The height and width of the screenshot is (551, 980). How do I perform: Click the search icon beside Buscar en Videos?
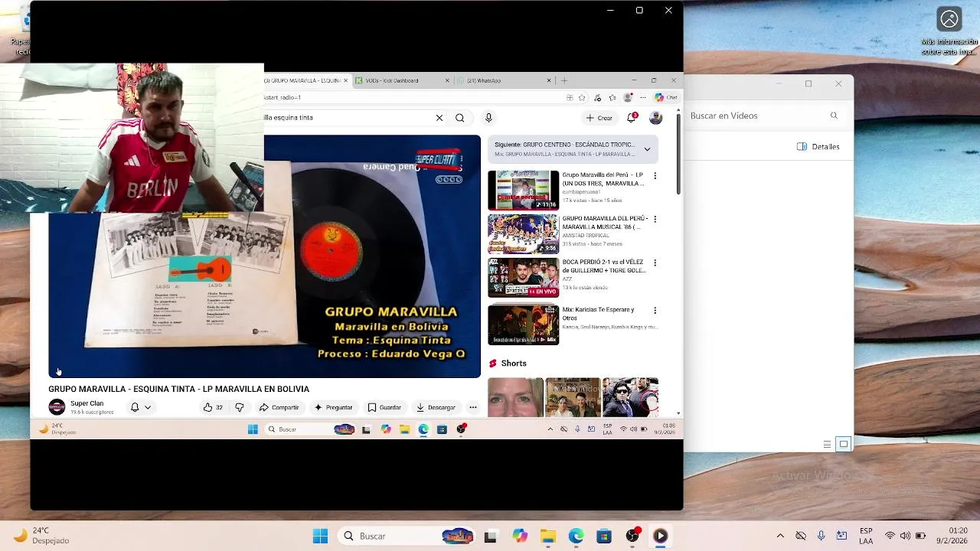tap(834, 116)
